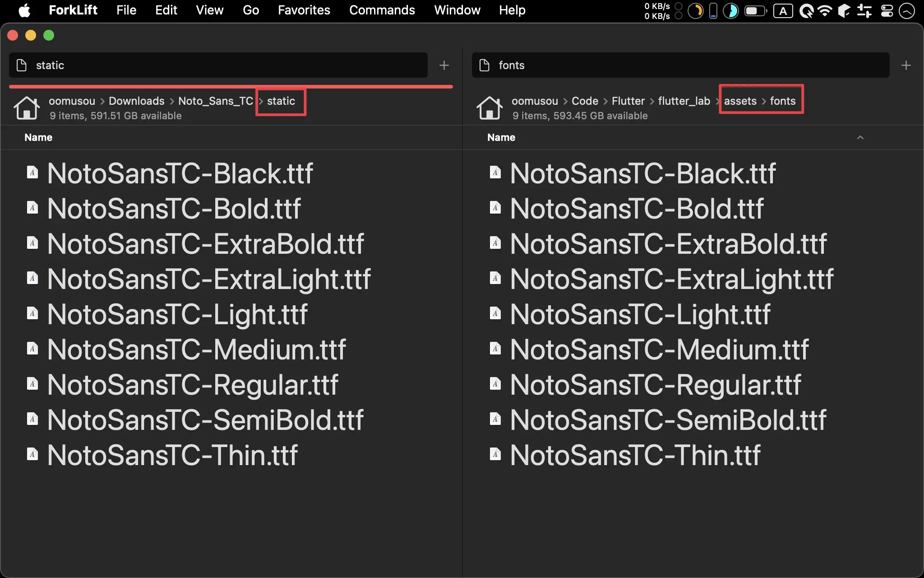Toggle sort direction arrow in right pane

point(860,137)
